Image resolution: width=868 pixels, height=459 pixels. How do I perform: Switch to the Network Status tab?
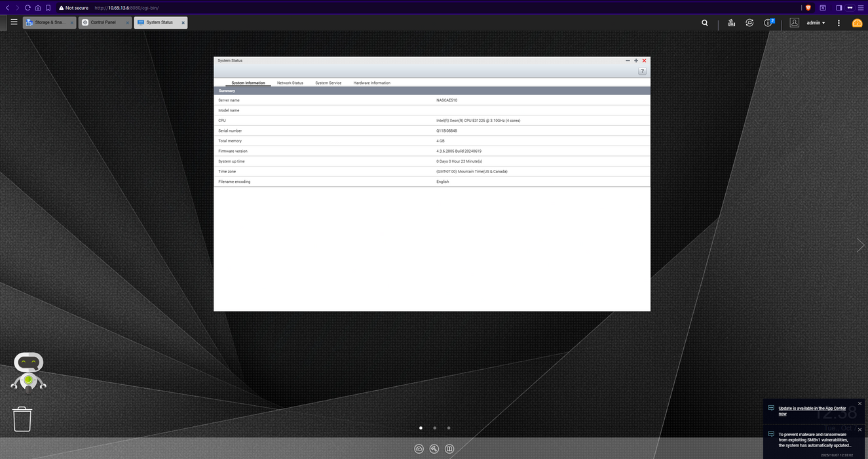290,83
